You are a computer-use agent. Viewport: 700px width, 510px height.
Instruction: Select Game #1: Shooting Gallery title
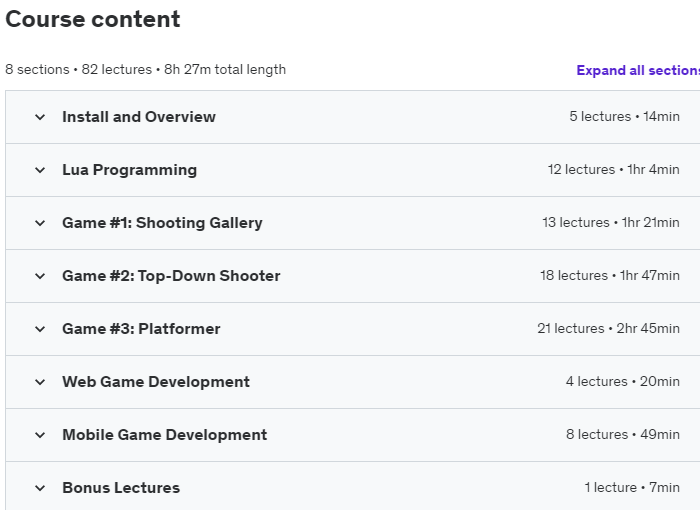162,223
